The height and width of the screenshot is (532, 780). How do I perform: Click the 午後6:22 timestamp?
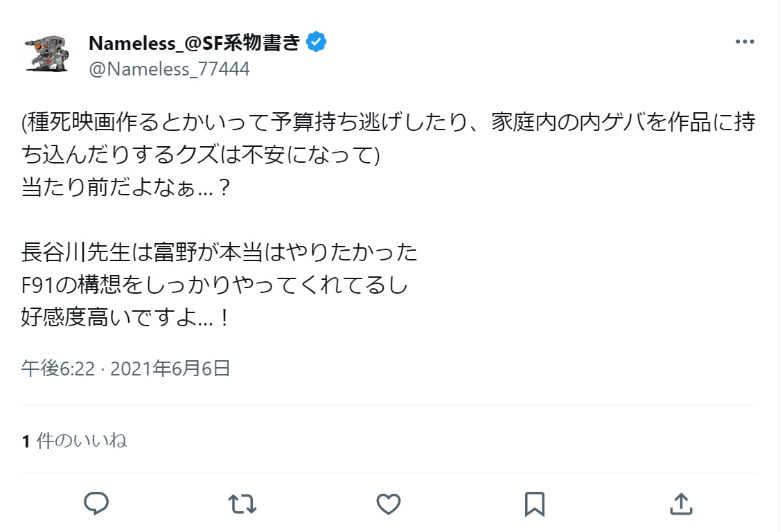pos(57,369)
